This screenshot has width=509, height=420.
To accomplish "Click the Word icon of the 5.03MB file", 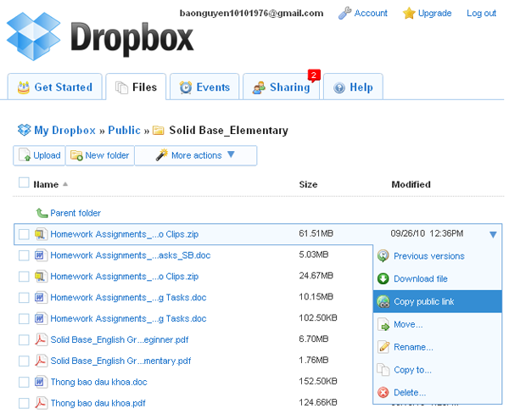I will [40, 255].
